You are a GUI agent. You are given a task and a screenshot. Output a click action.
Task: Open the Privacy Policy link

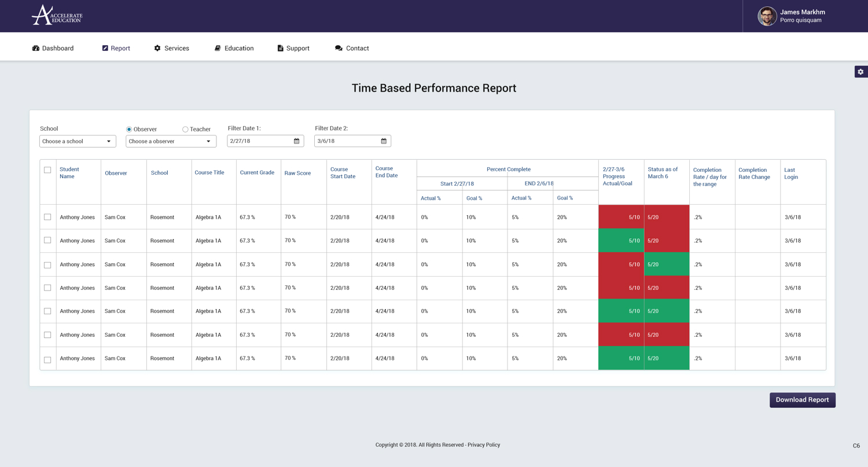point(484,445)
